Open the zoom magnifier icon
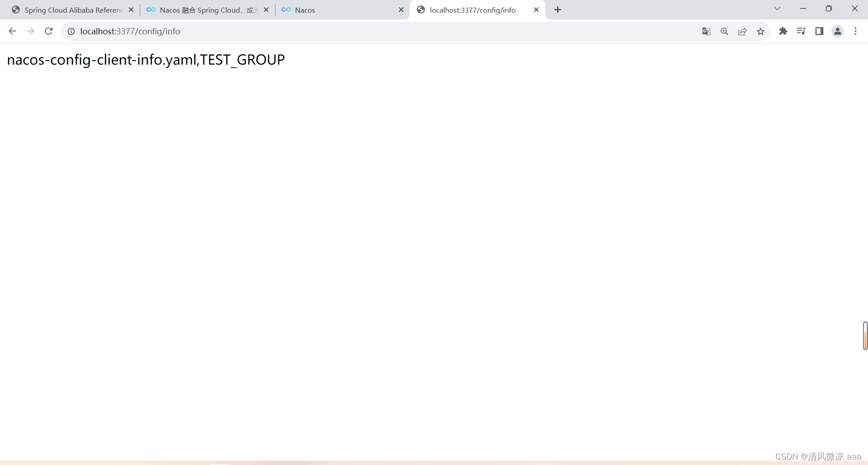Viewport: 868px width, 465px height. (724, 31)
